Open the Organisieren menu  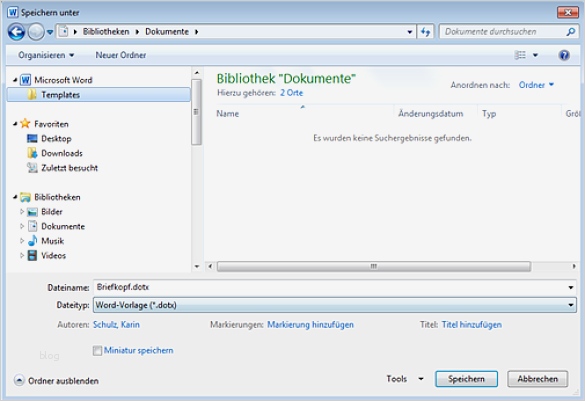[46, 55]
